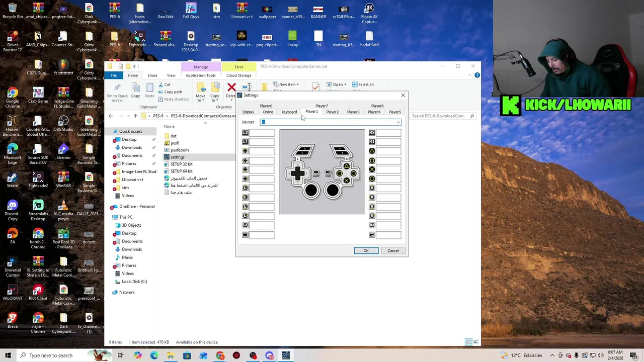Select the dat folder in file list

click(x=170, y=136)
